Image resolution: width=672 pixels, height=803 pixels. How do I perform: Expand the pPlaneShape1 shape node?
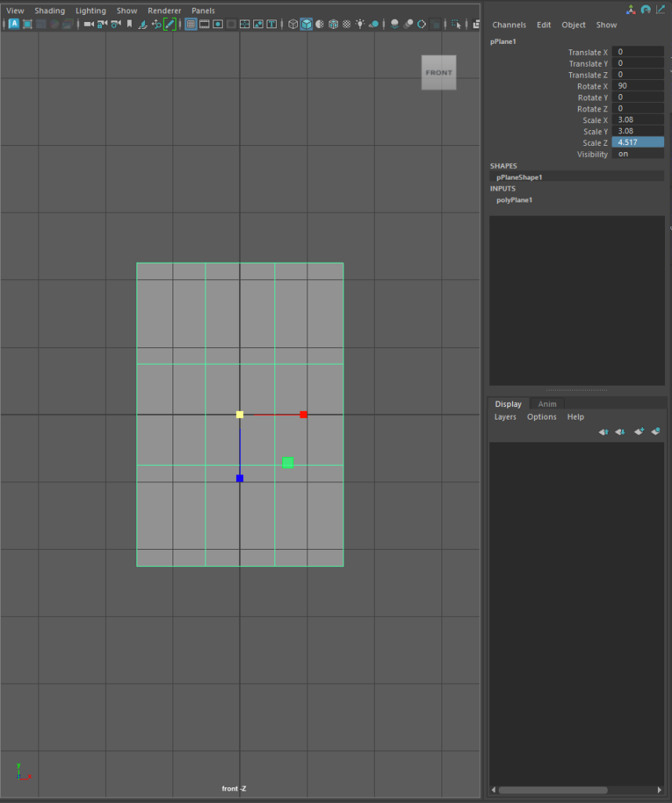519,177
